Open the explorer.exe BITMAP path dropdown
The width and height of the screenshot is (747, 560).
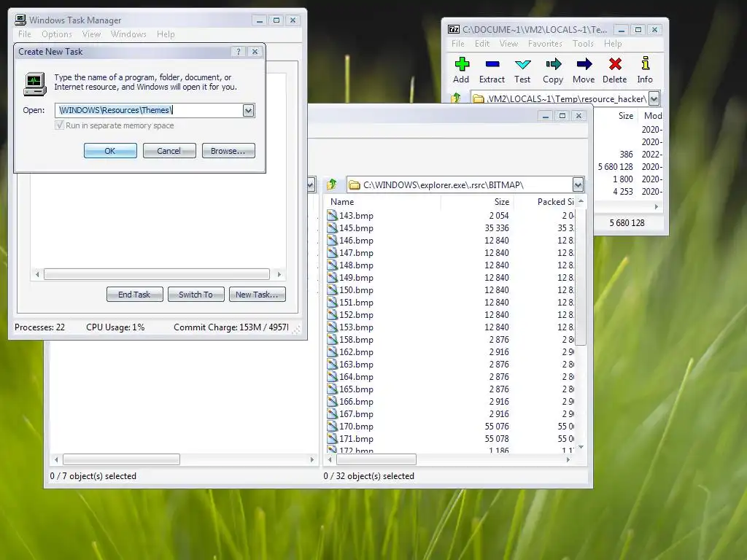(x=578, y=184)
